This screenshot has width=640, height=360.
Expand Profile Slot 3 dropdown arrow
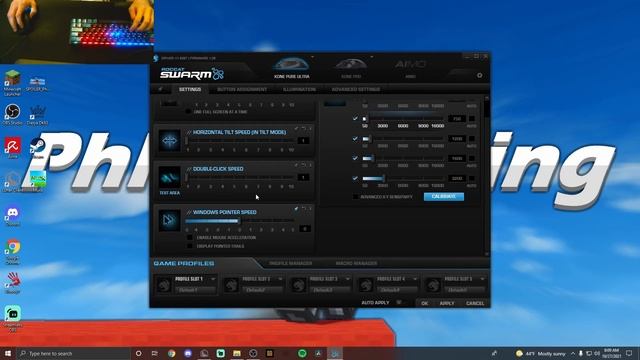pyautogui.click(x=348, y=279)
